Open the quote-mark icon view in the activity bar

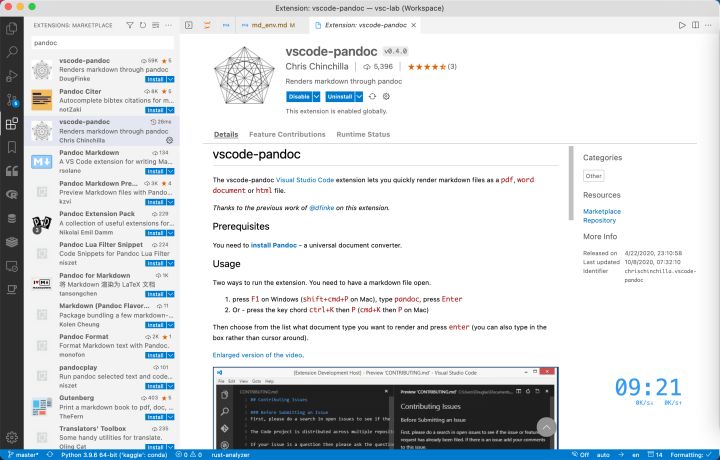[11, 171]
